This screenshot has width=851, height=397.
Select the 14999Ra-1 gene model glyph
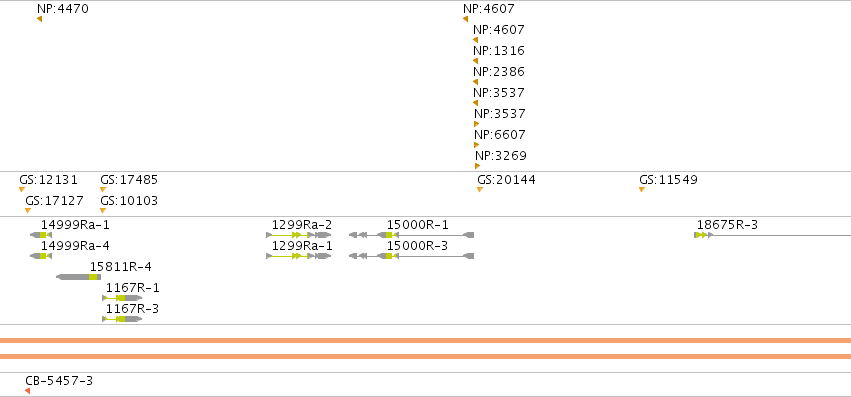[x=41, y=235]
